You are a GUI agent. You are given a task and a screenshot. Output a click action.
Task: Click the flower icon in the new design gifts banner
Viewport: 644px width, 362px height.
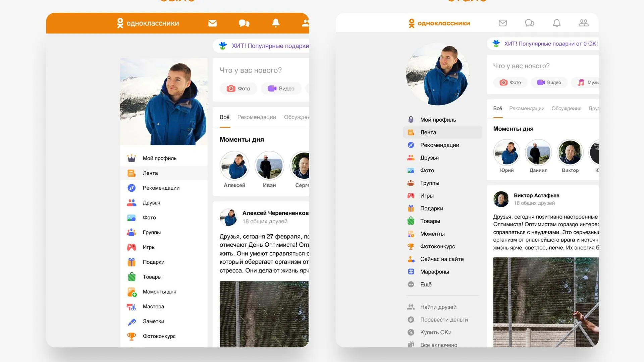pos(496,44)
